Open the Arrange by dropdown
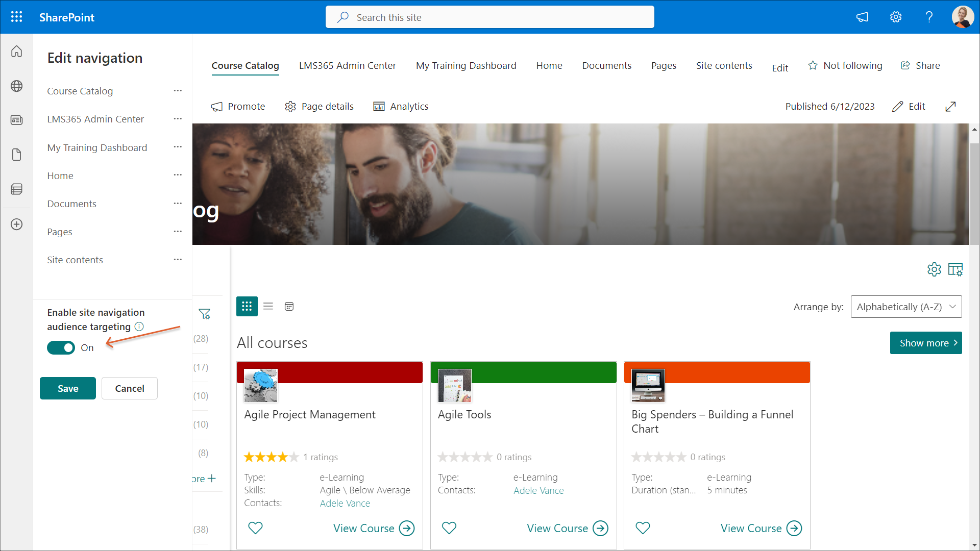 [x=906, y=307]
